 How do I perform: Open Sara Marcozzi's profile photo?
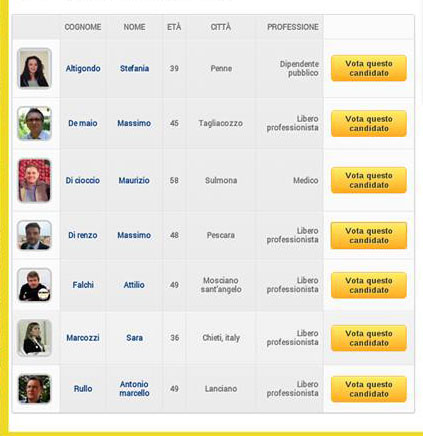[34, 338]
